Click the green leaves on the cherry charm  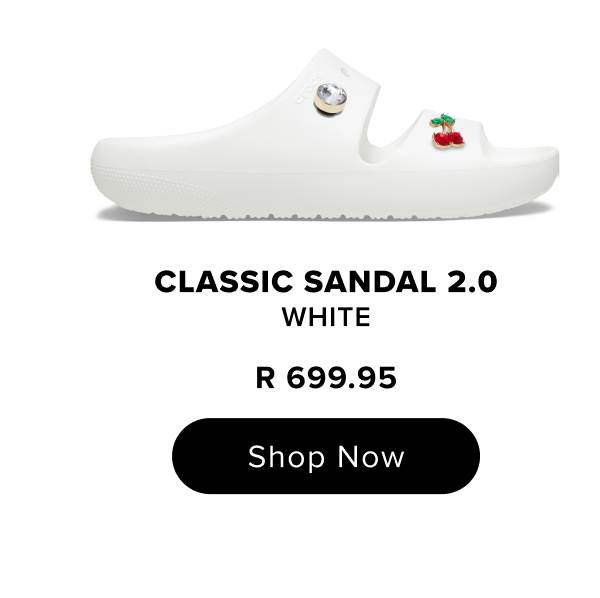click(x=443, y=120)
